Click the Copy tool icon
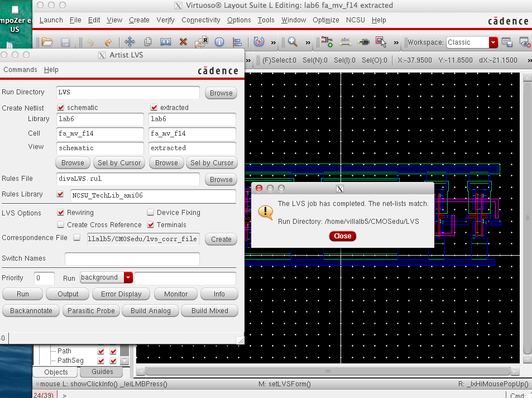This screenshot has height=398, width=532. pos(148,42)
